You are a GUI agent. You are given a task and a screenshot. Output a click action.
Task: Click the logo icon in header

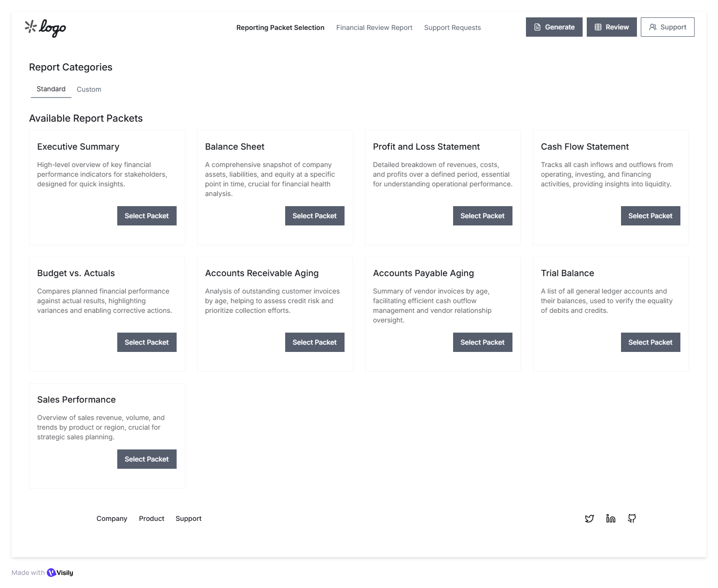coord(45,28)
